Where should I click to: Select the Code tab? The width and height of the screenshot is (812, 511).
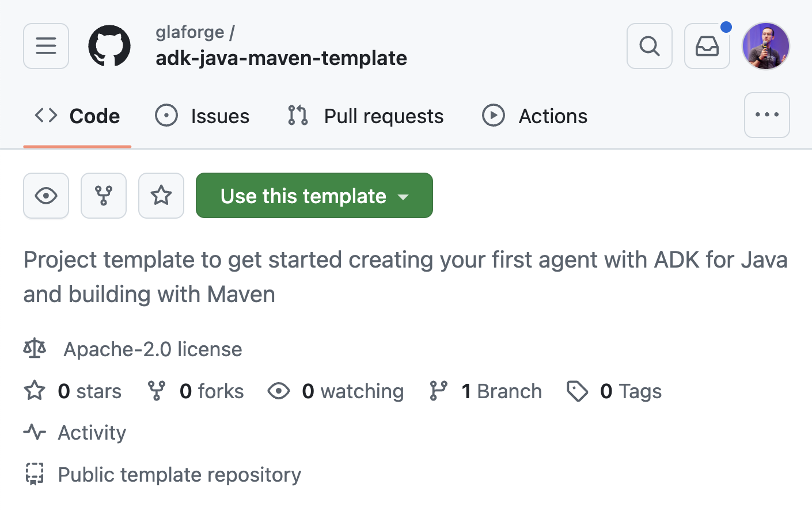[x=77, y=116]
